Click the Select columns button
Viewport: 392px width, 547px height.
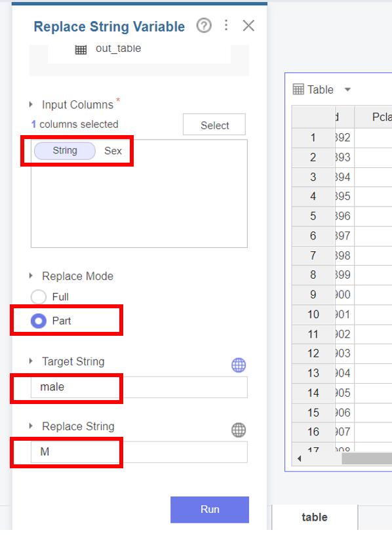tap(214, 125)
